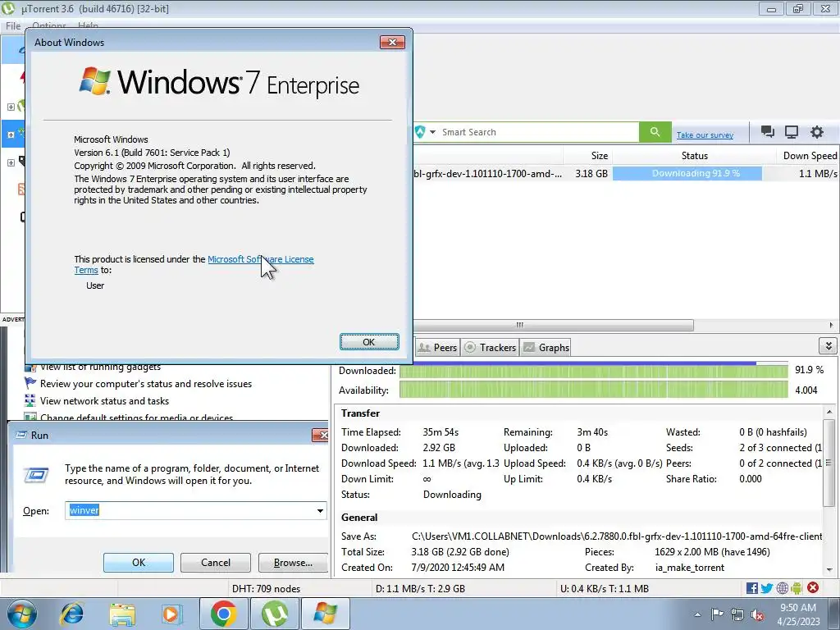
Task: Open the Take our survey link
Action: [x=705, y=135]
